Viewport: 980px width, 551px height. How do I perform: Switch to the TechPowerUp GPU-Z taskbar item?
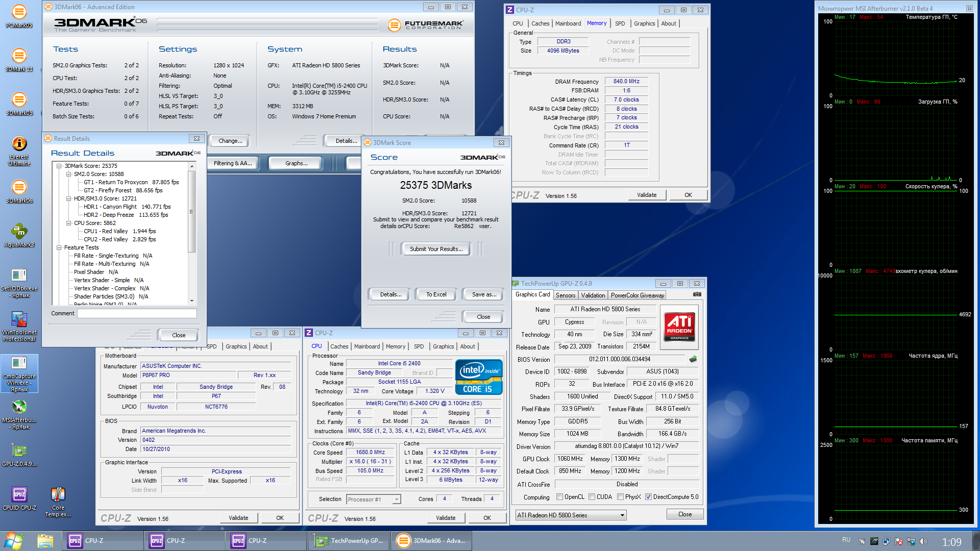[x=349, y=541]
